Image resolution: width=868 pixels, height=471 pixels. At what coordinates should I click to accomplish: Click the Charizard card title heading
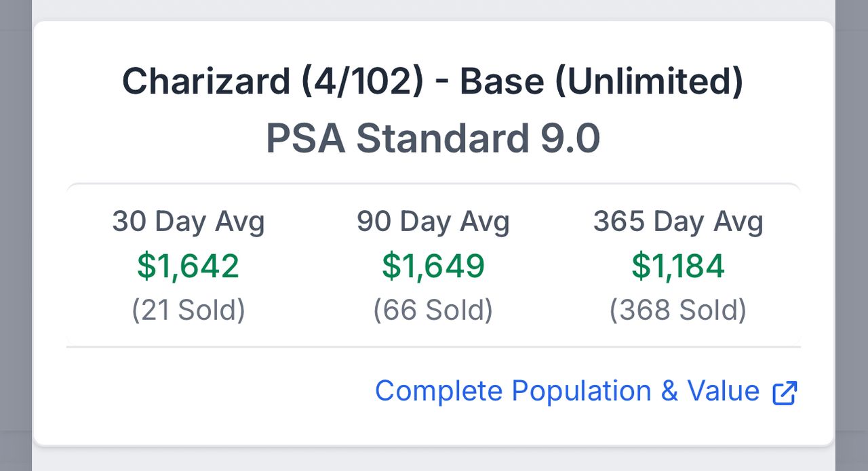click(433, 82)
